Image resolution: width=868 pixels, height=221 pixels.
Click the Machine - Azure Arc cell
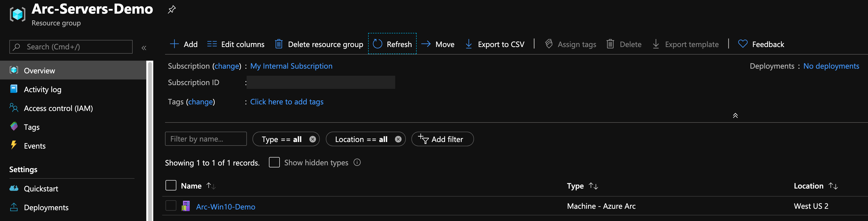coord(601,206)
